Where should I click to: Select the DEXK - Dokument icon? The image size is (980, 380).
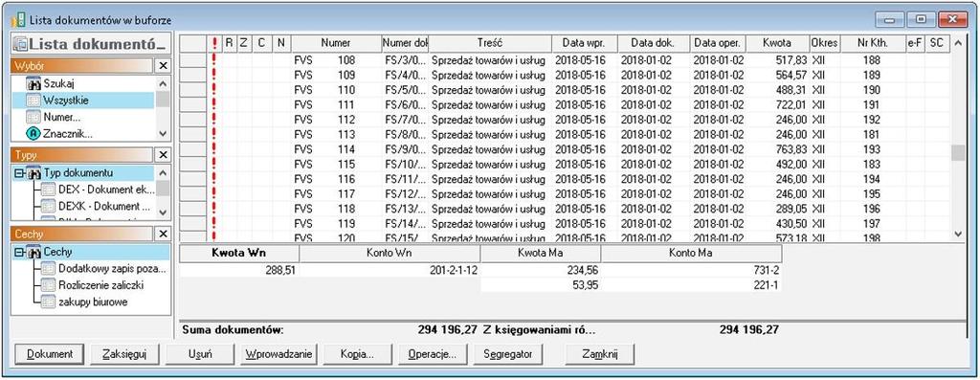coord(48,206)
